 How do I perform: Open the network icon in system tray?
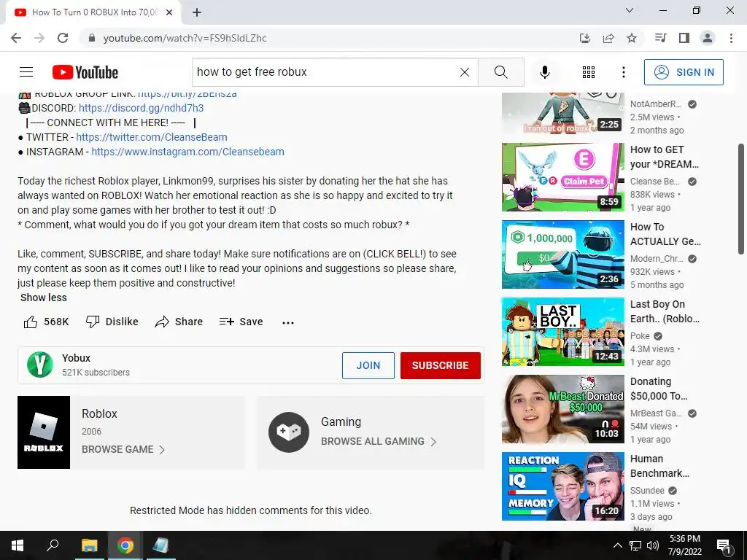[635, 545]
